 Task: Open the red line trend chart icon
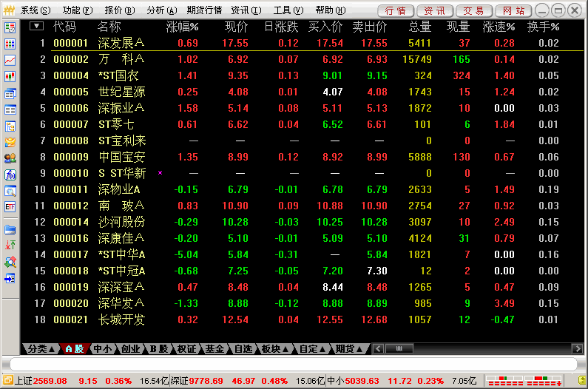pos(10,60)
